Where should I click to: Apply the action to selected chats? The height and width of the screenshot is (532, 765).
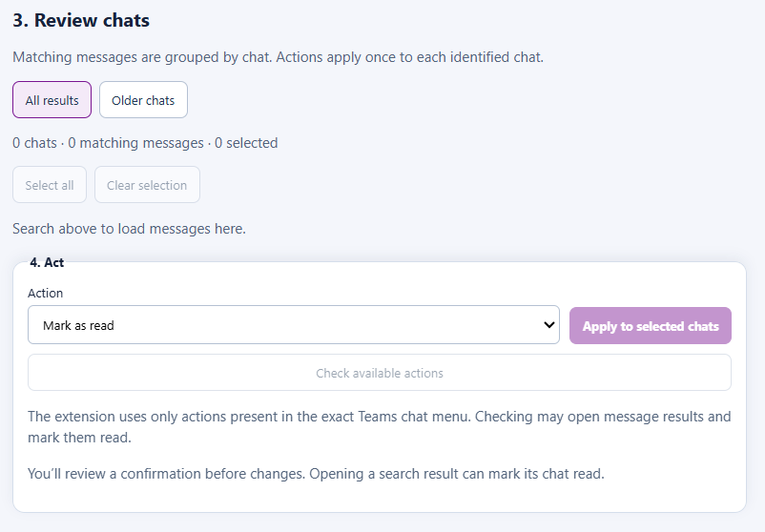(651, 326)
